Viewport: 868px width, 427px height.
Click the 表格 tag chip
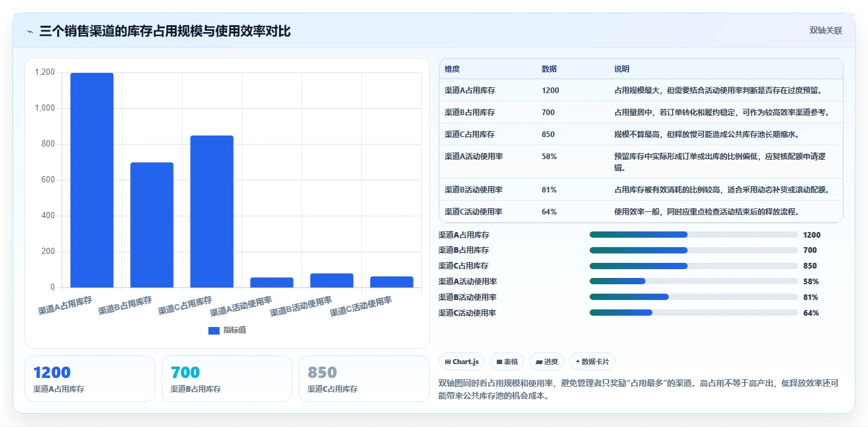click(507, 362)
